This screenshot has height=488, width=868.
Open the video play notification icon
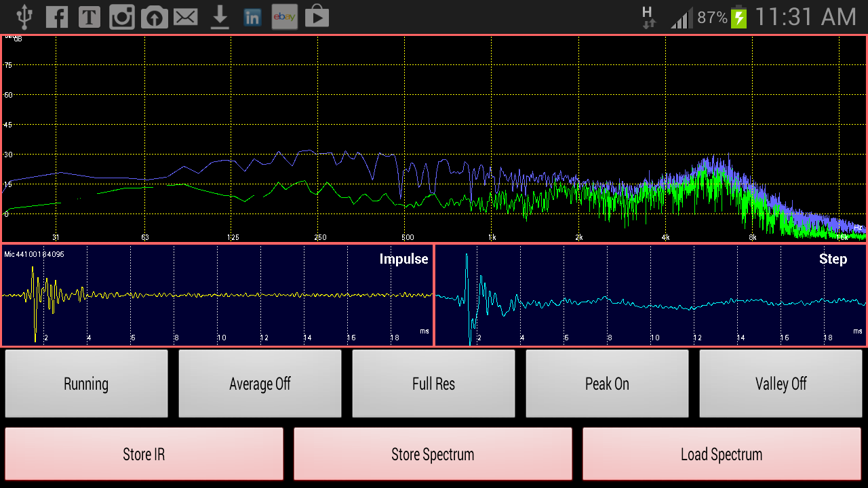[x=317, y=16]
